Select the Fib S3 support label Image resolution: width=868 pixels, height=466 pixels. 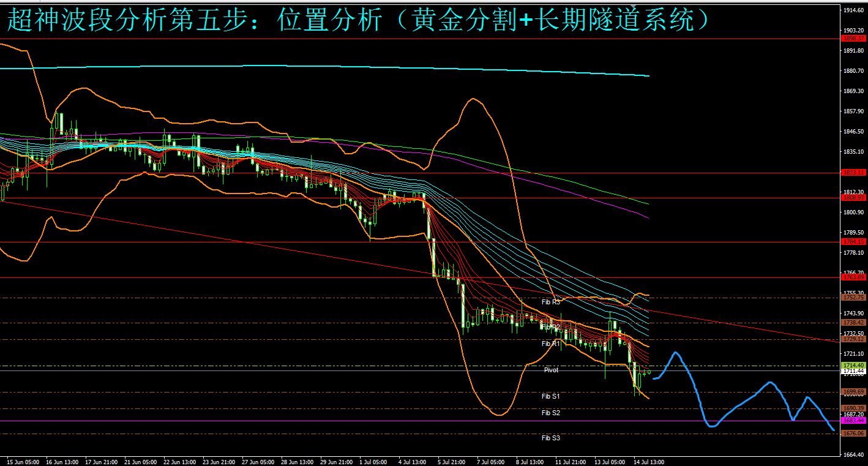(x=550, y=438)
